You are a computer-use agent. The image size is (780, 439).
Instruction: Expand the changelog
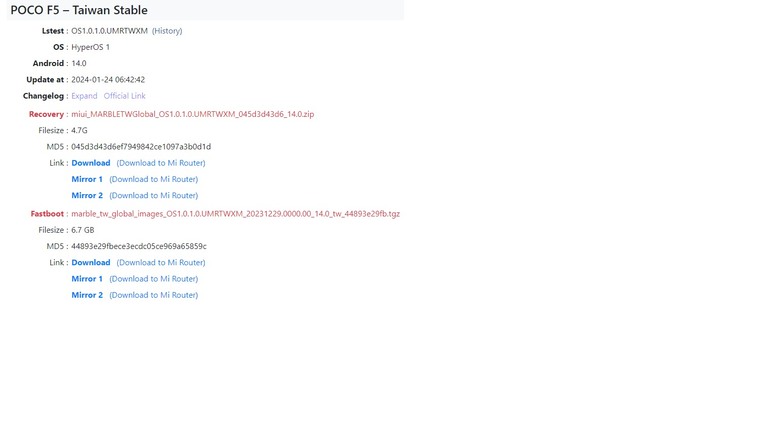(84, 96)
